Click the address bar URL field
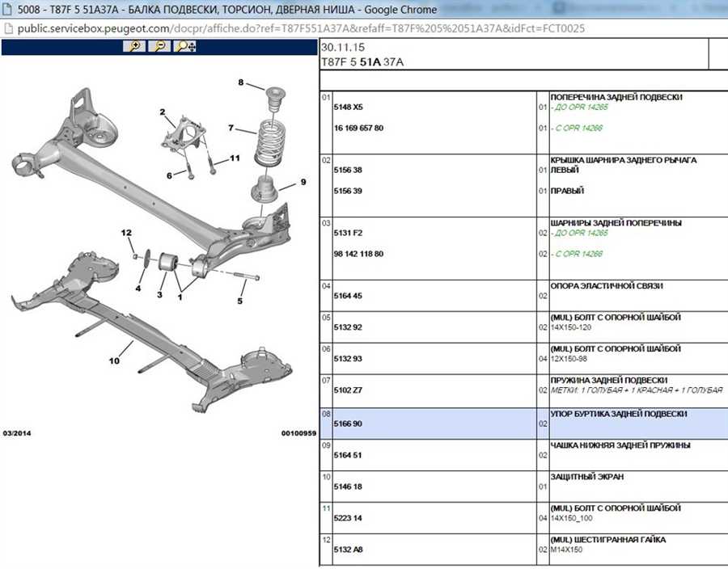 [301, 29]
